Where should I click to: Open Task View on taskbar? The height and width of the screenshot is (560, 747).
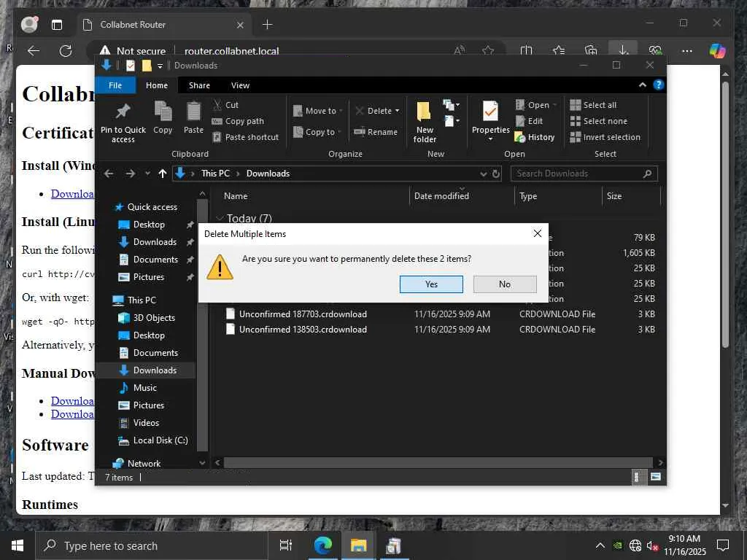pyautogui.click(x=285, y=545)
